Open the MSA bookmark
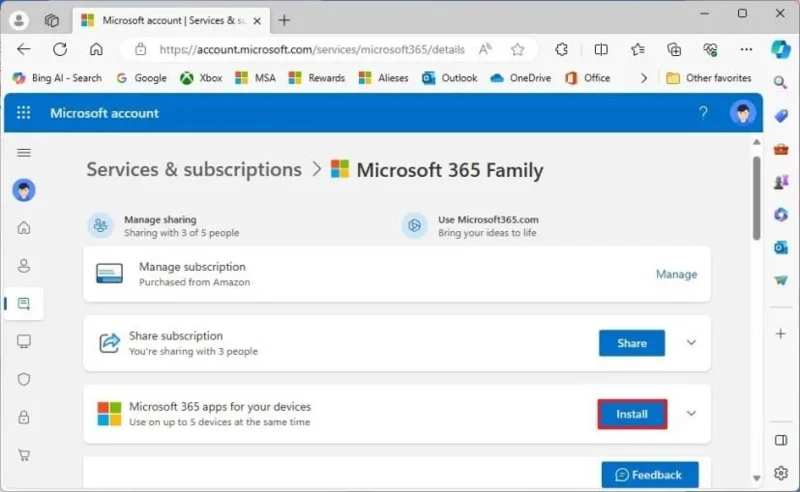800x492 pixels. (x=255, y=78)
